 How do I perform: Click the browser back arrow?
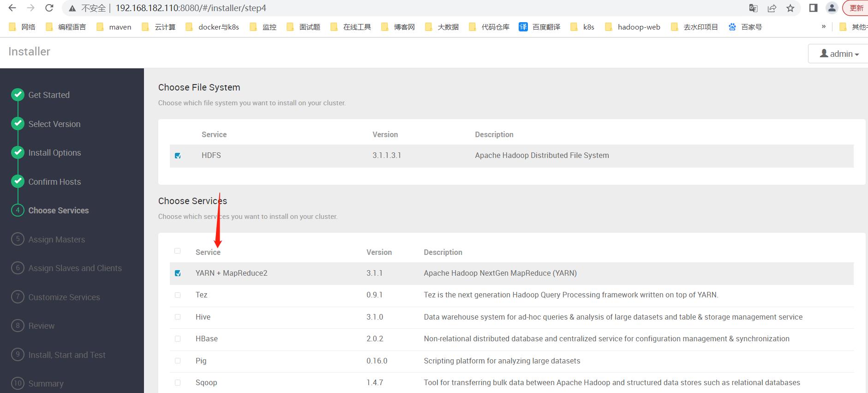[x=12, y=8]
